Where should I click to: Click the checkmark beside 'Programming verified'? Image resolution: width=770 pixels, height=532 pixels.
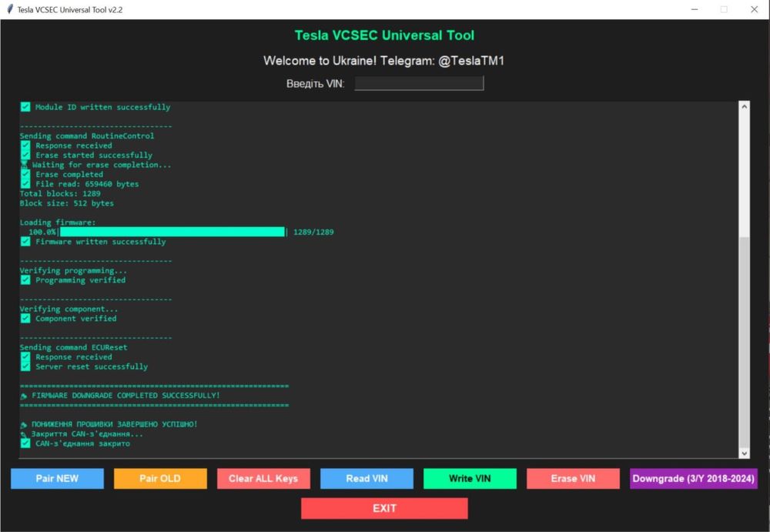25,280
